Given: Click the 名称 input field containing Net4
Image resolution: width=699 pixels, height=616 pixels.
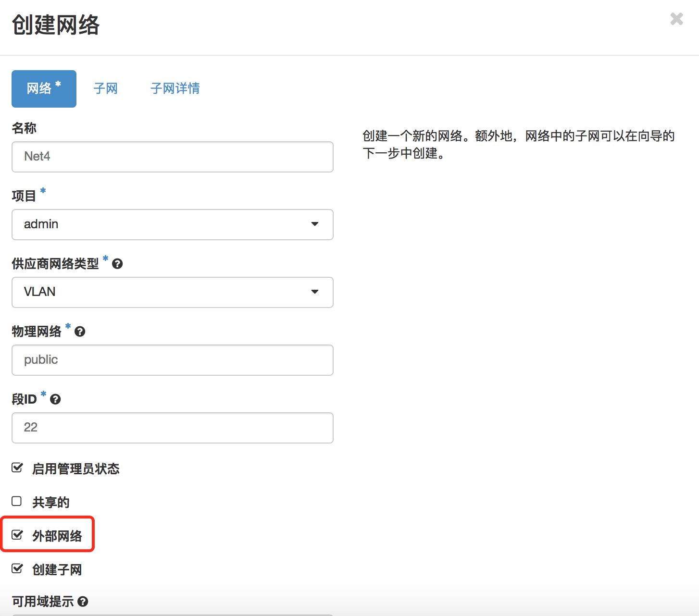Looking at the screenshot, I should (x=173, y=157).
